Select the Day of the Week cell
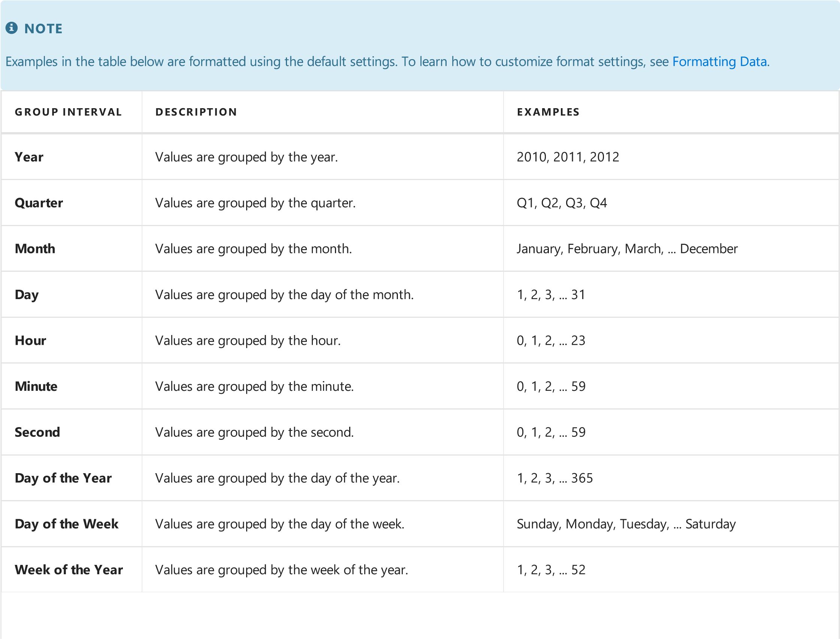The width and height of the screenshot is (840, 639). point(67,524)
